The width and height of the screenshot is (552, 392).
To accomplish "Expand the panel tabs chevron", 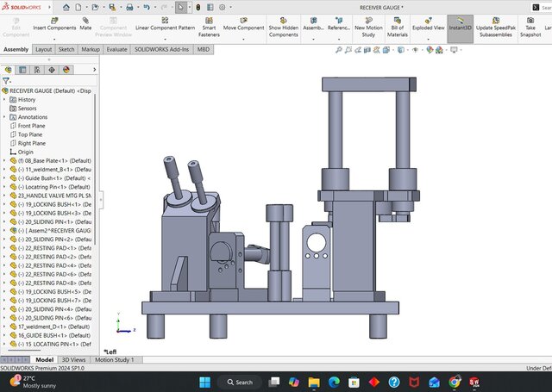I will [94, 70].
